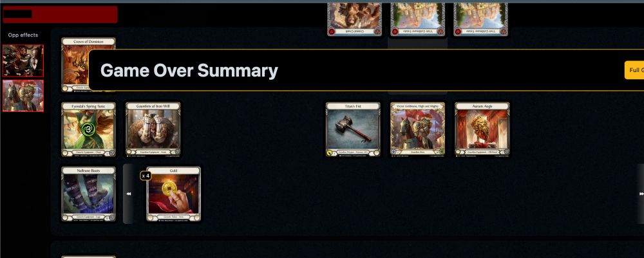Open the second Opp effects thumbnail
Viewport: 644px width, 258px height.
click(23, 96)
